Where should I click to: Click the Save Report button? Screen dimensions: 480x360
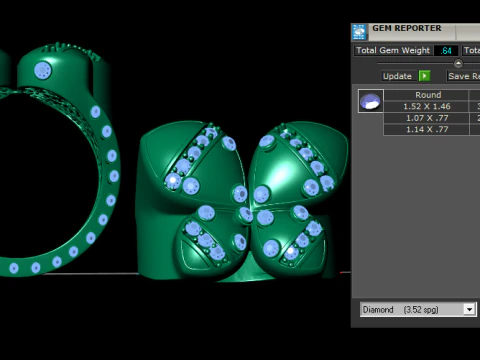463,76
